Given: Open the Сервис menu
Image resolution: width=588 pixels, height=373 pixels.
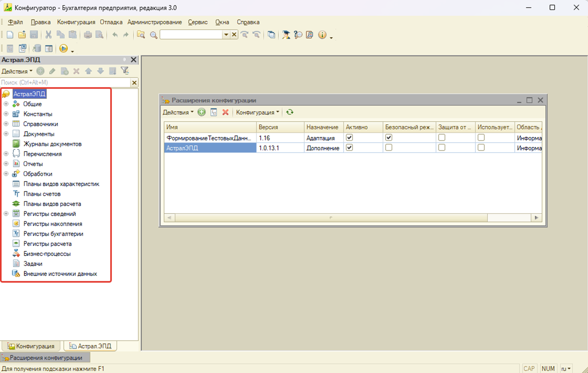Looking at the screenshot, I should pyautogui.click(x=198, y=22).
